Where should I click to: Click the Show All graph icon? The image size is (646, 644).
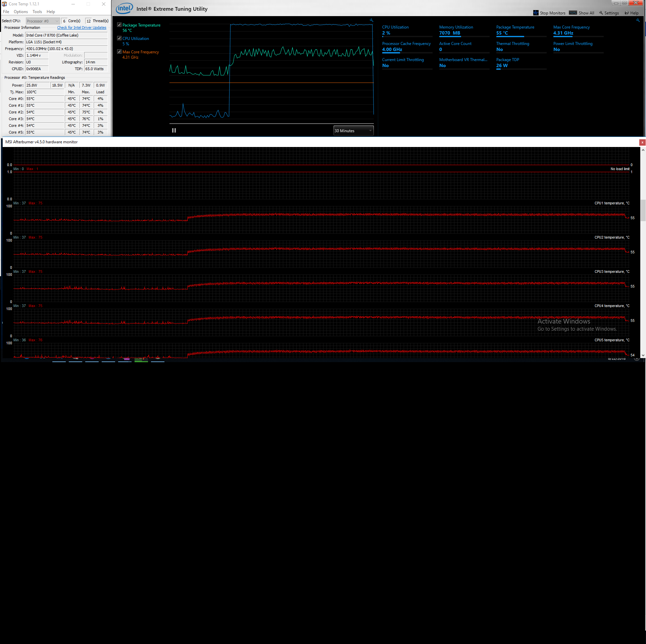click(x=573, y=13)
